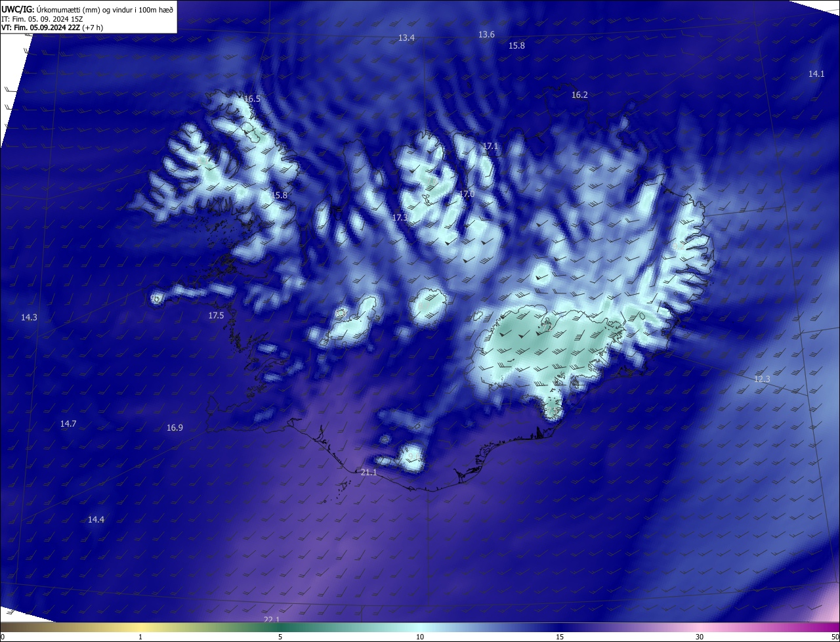Click the 17.0 wind value label
This screenshot has width=840, height=642.
tap(467, 194)
